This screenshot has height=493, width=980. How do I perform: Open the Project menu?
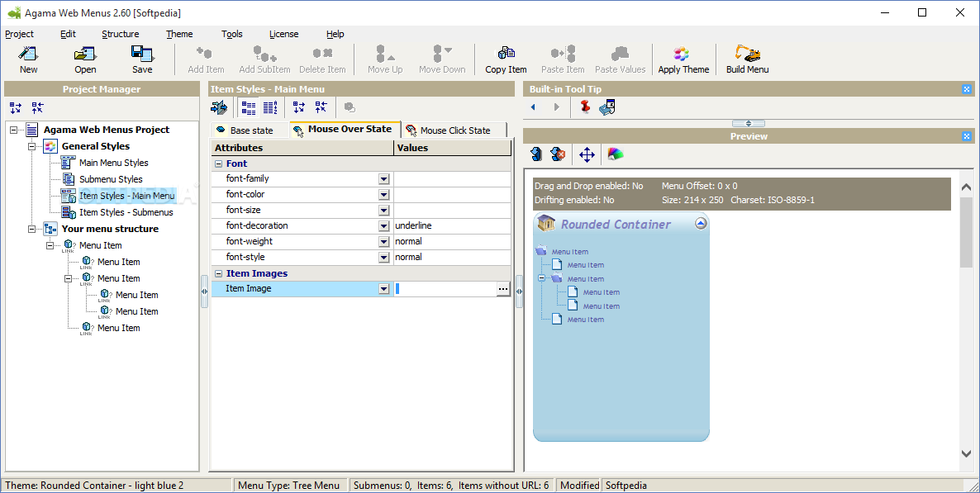tap(19, 34)
